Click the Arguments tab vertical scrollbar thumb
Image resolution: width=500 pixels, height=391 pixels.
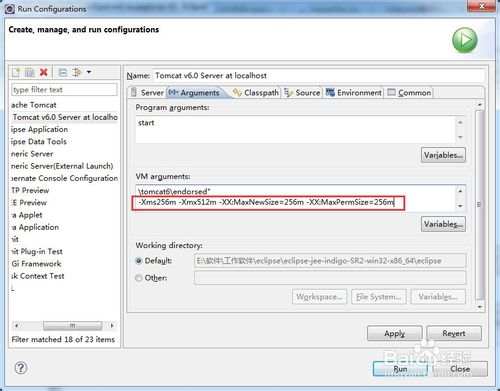pos(479,204)
